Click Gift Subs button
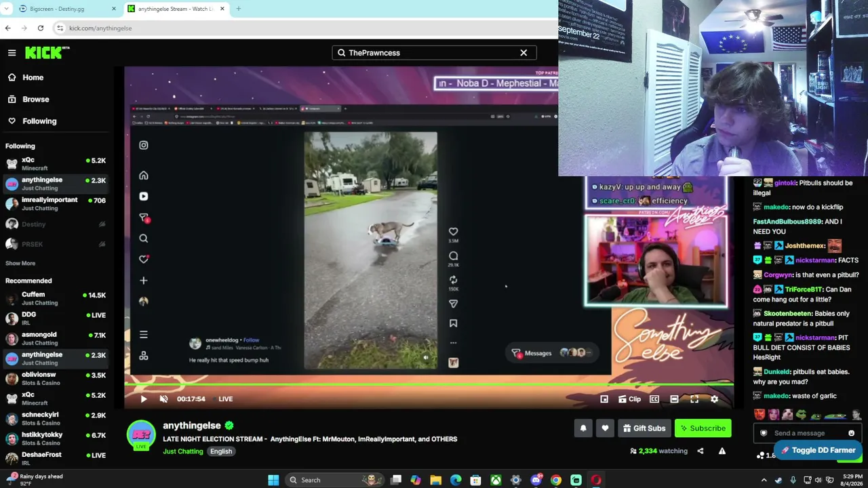Image resolution: width=868 pixels, height=488 pixels. pos(644,428)
